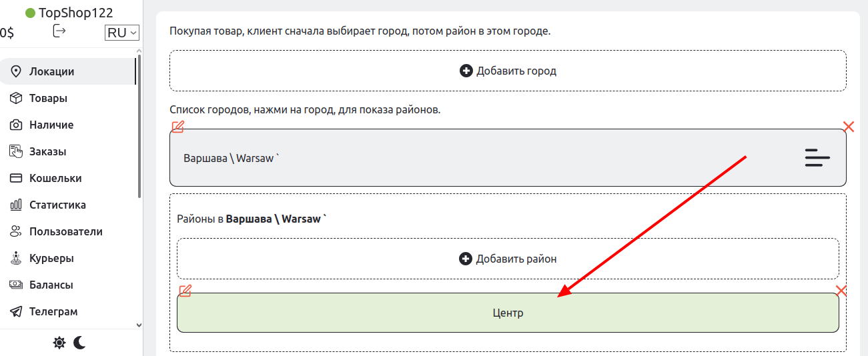This screenshot has height=356, width=868.
Task: Click the logout icon beside balance
Action: coord(59,31)
